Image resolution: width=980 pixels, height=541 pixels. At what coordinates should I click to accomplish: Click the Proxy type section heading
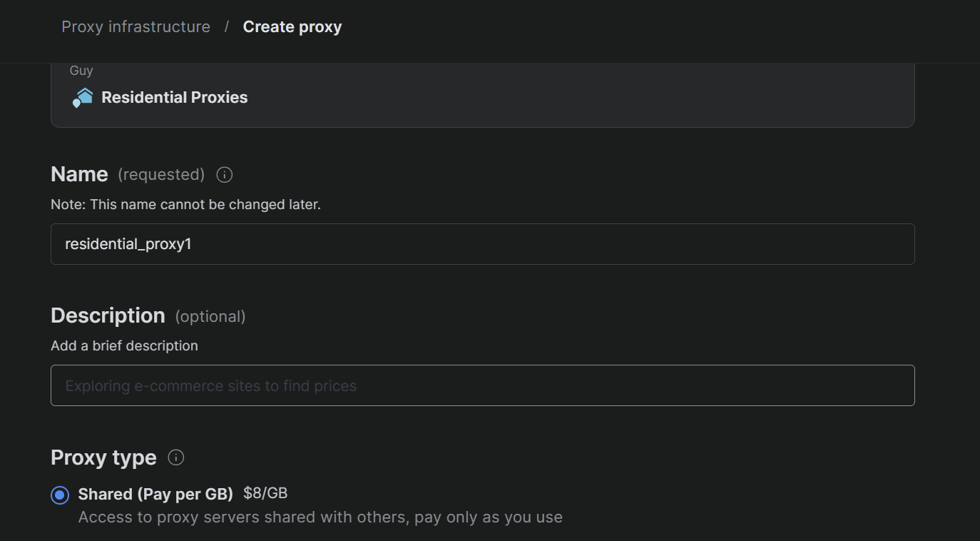pyautogui.click(x=103, y=457)
